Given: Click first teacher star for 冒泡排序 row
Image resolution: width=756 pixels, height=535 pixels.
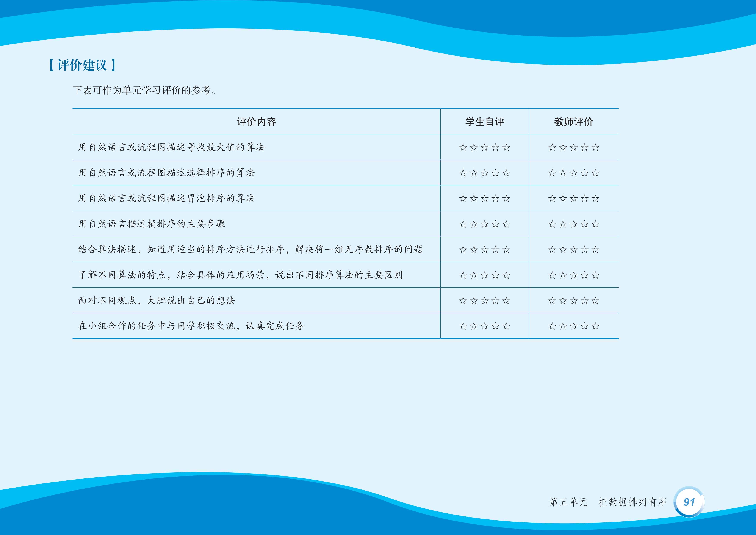Looking at the screenshot, I should pos(552,199).
